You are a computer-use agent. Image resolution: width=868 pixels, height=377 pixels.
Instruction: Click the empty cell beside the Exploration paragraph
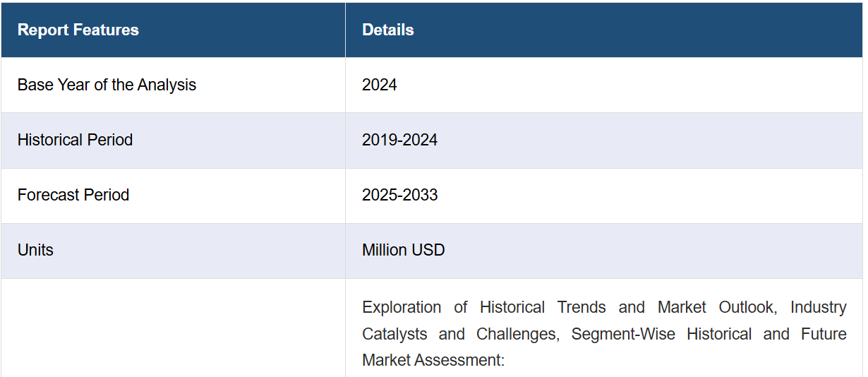pos(173,328)
